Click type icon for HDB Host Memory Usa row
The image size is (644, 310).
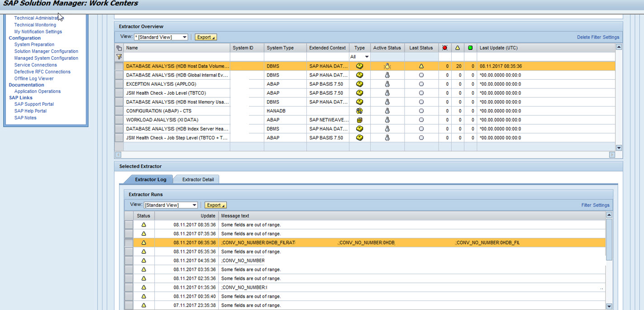(x=359, y=102)
